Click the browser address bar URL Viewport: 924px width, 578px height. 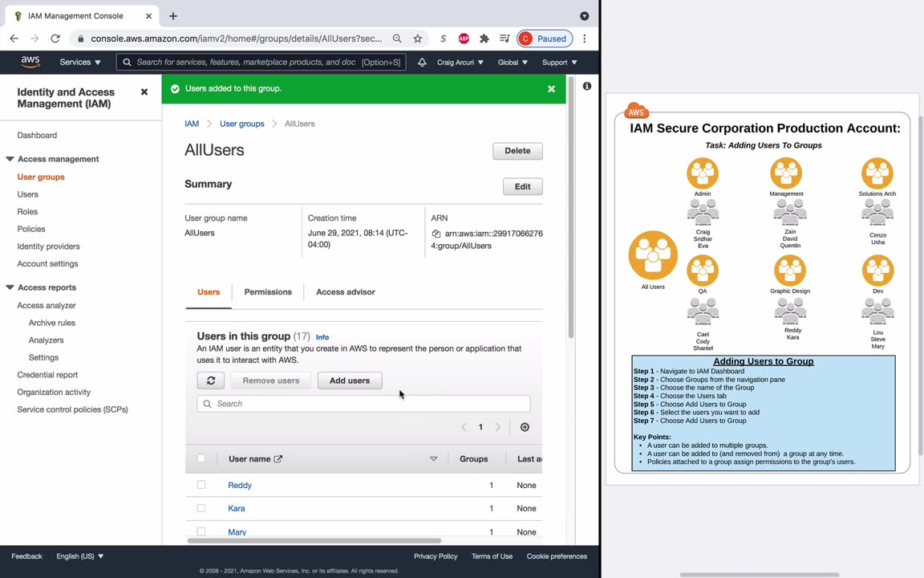236,39
